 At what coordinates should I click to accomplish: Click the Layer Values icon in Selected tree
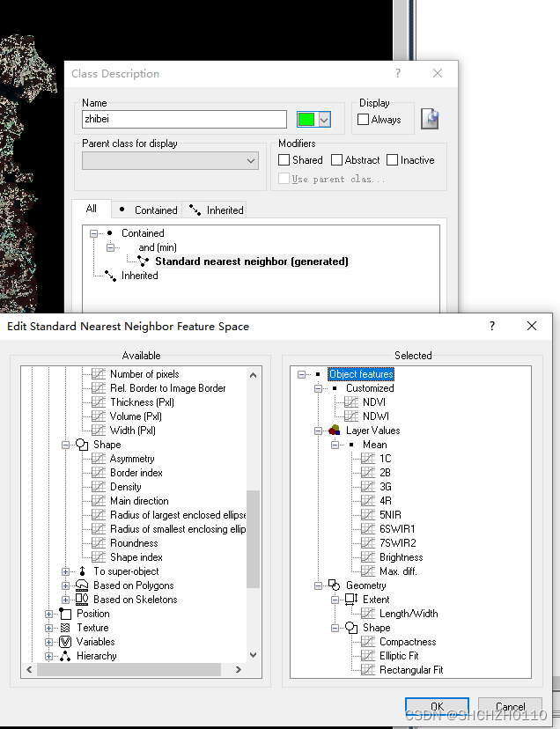[334, 431]
